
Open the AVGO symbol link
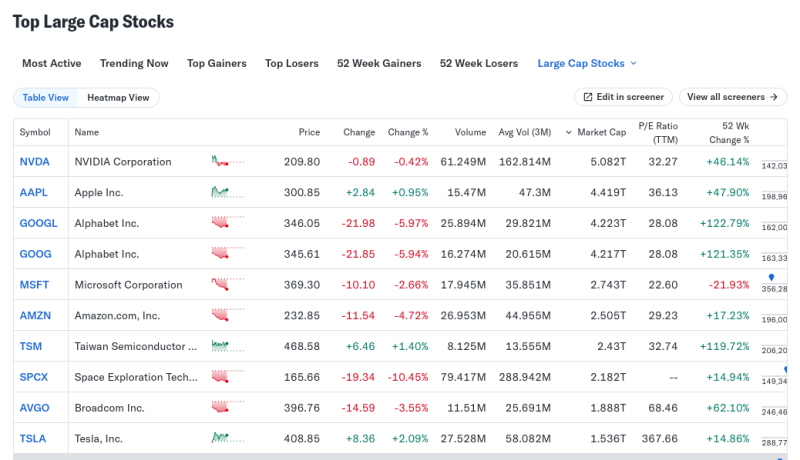click(x=35, y=407)
